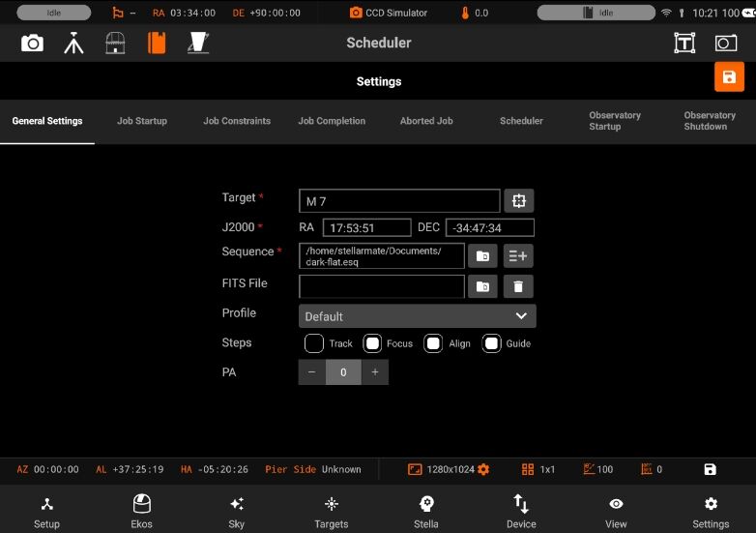The image size is (756, 533).
Task: Open Stella assistant in bottom navigation
Action: coord(426,512)
